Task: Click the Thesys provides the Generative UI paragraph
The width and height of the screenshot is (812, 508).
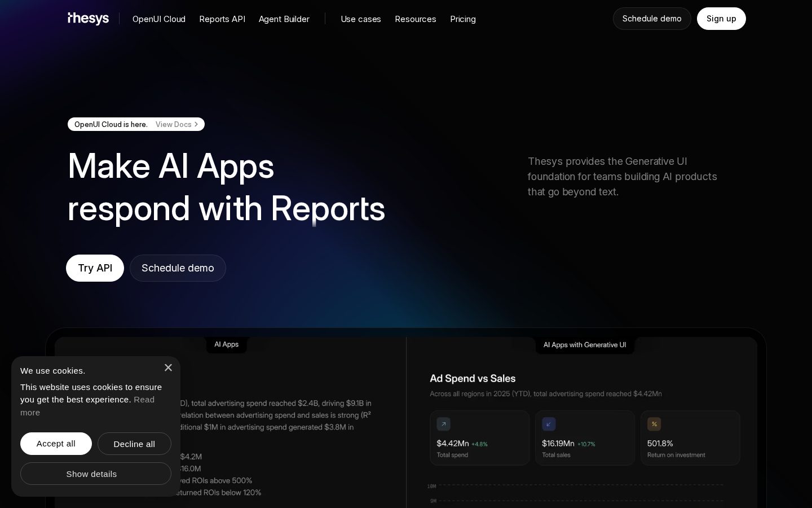Action: pyautogui.click(x=622, y=177)
